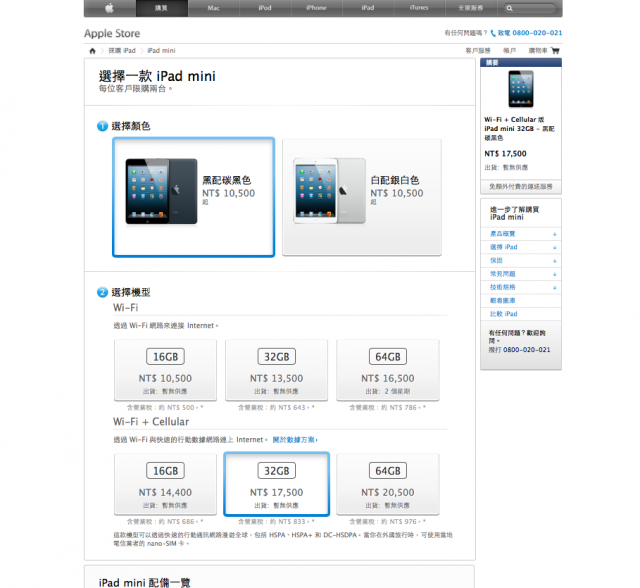Open 觀看圖庫 sidebar link
The width and height of the screenshot is (640, 588).
pos(503,301)
